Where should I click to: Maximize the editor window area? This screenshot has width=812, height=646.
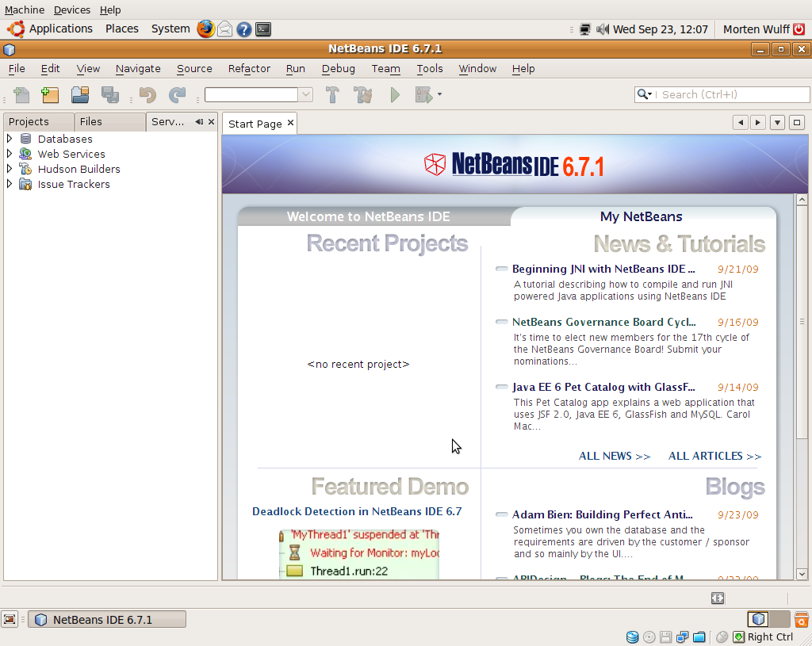tap(796, 123)
